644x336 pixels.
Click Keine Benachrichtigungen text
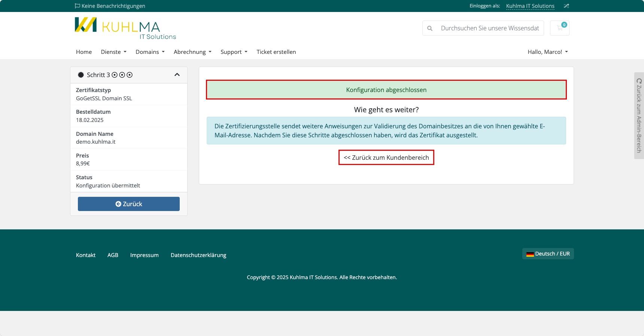point(113,6)
